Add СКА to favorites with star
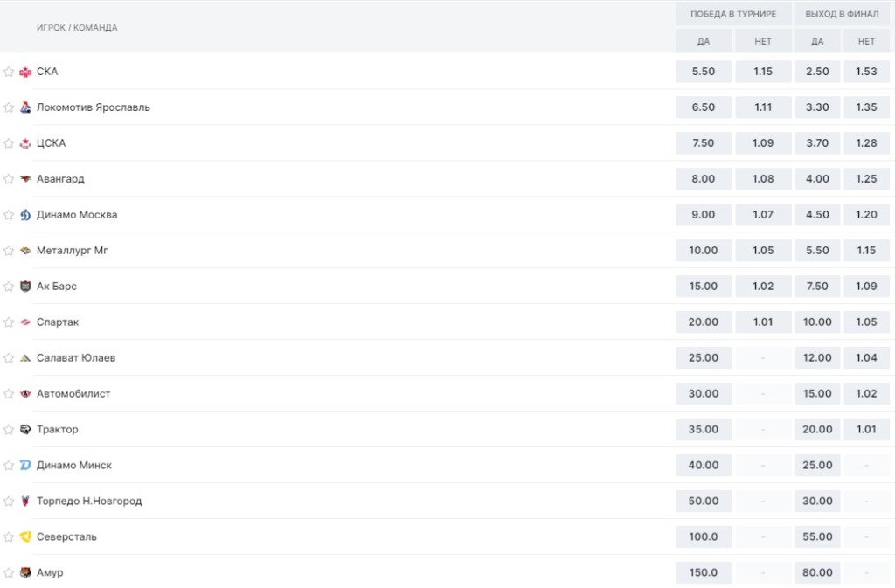The height and width of the screenshot is (588, 895). 9,72
